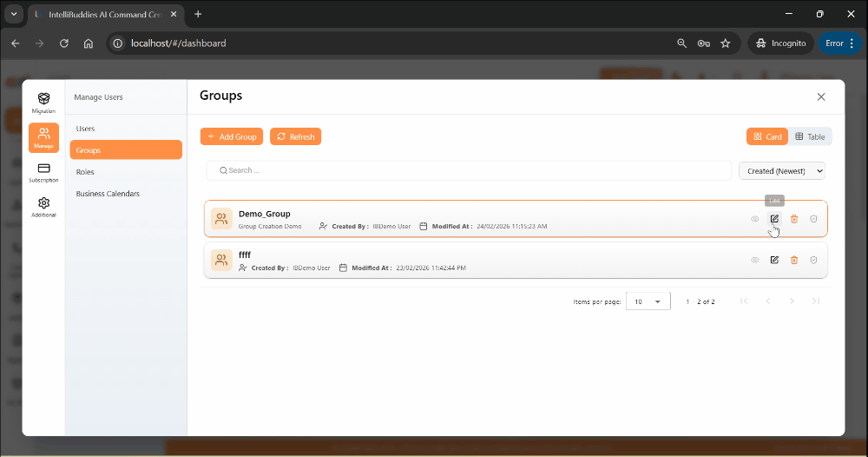Switch to Card view
868x457 pixels.
(x=767, y=136)
